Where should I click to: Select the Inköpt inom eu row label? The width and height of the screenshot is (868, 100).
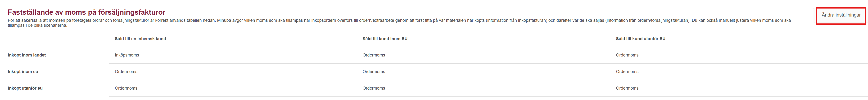pyautogui.click(x=23, y=72)
